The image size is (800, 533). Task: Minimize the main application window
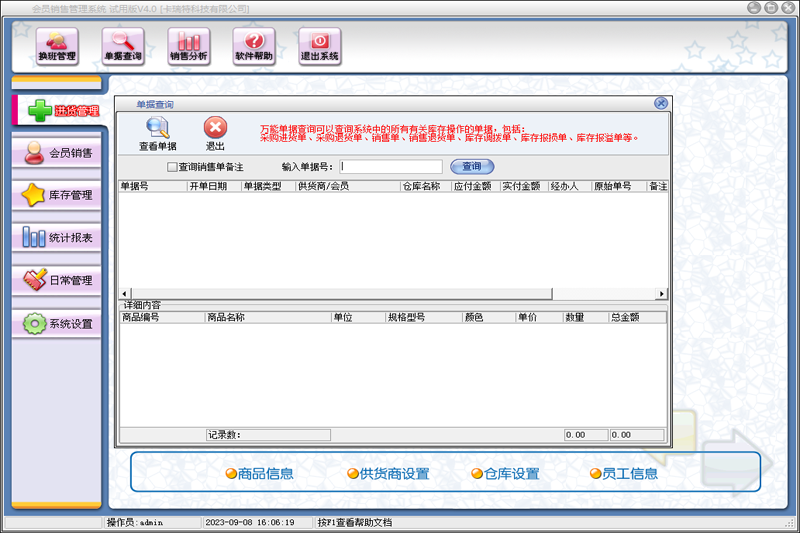754,8
